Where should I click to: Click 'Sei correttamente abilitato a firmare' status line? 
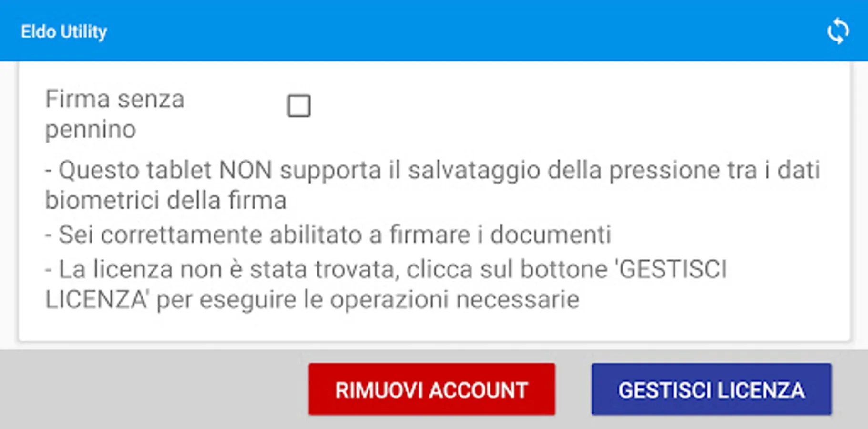click(328, 235)
